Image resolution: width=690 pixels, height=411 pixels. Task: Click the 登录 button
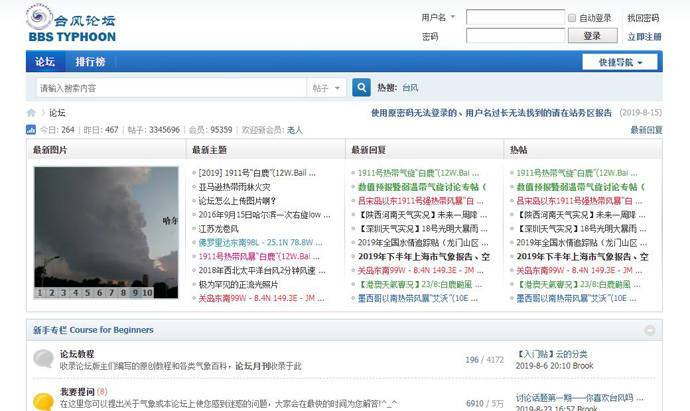click(x=592, y=36)
